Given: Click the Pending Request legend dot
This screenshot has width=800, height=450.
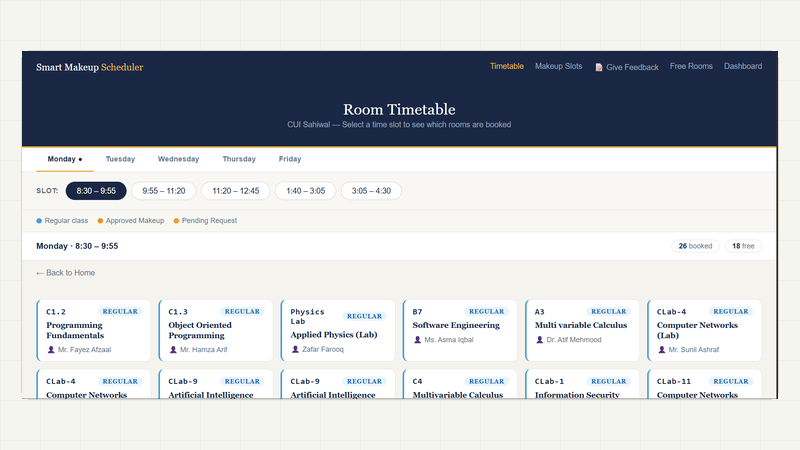Looking at the screenshot, I should click(176, 221).
